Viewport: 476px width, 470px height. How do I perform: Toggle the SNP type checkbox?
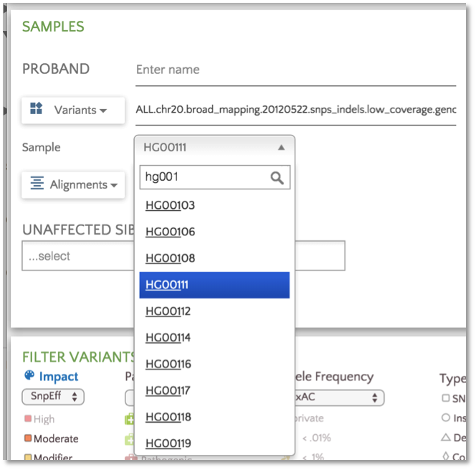pos(446,398)
